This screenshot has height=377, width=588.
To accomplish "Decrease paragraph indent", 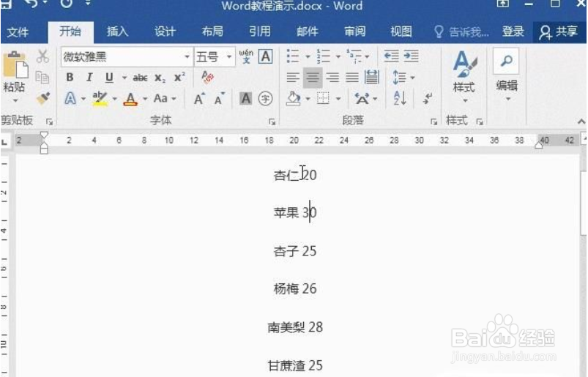I will (x=391, y=56).
